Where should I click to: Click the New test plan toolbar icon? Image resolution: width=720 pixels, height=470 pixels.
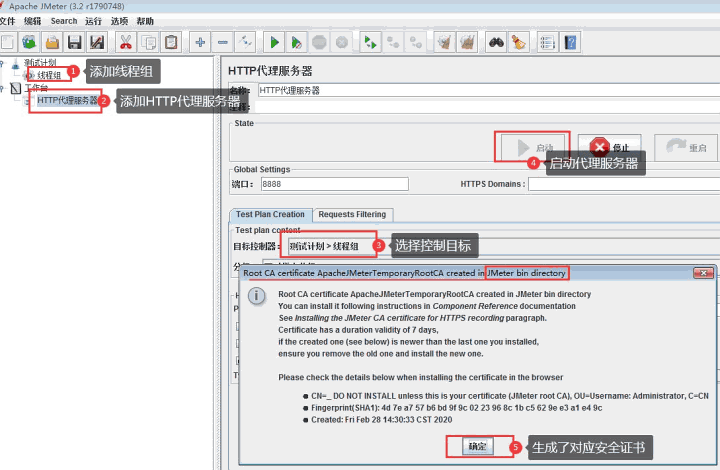click(8, 43)
